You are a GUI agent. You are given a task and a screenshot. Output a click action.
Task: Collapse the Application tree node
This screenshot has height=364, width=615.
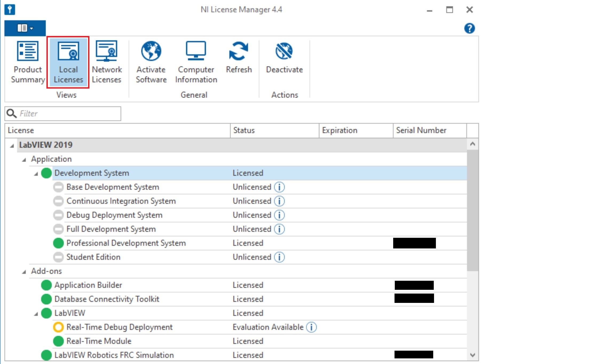(24, 160)
